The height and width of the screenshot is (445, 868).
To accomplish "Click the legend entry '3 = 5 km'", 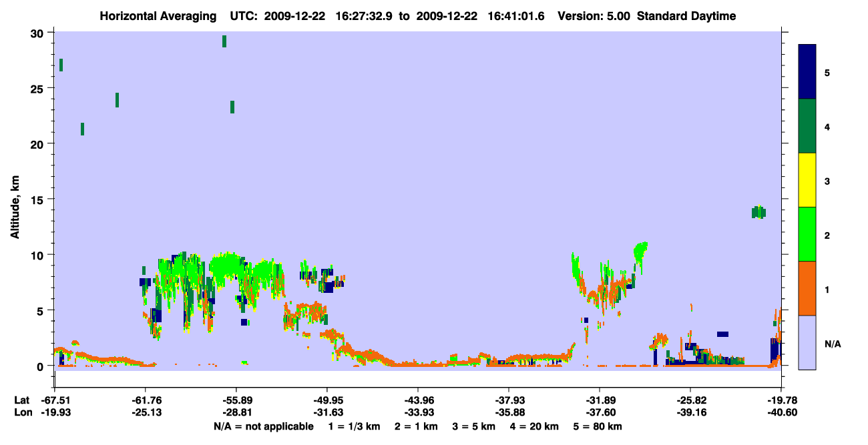I will click(474, 426).
